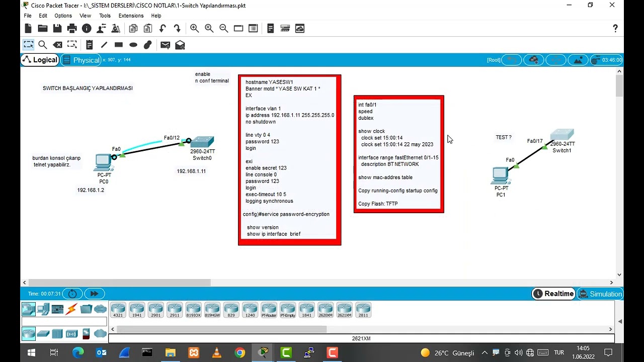This screenshot has width=644, height=362.
Task: Activate the Resize Shape tool
Action: 72,45
